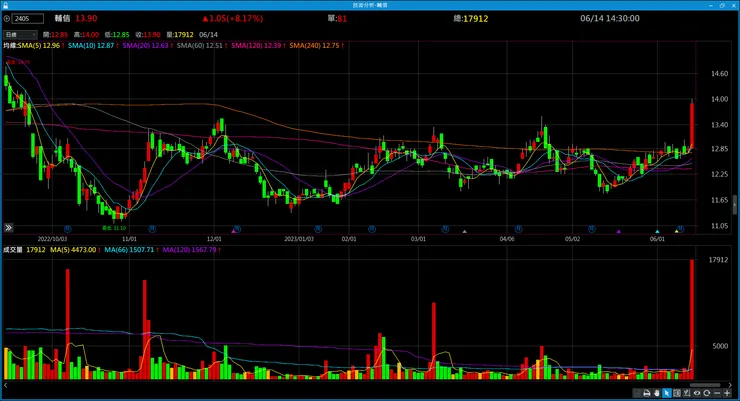Click the MA(120) 1567.79 volume label
Viewport: 740px width, 401px height.
[x=192, y=250]
